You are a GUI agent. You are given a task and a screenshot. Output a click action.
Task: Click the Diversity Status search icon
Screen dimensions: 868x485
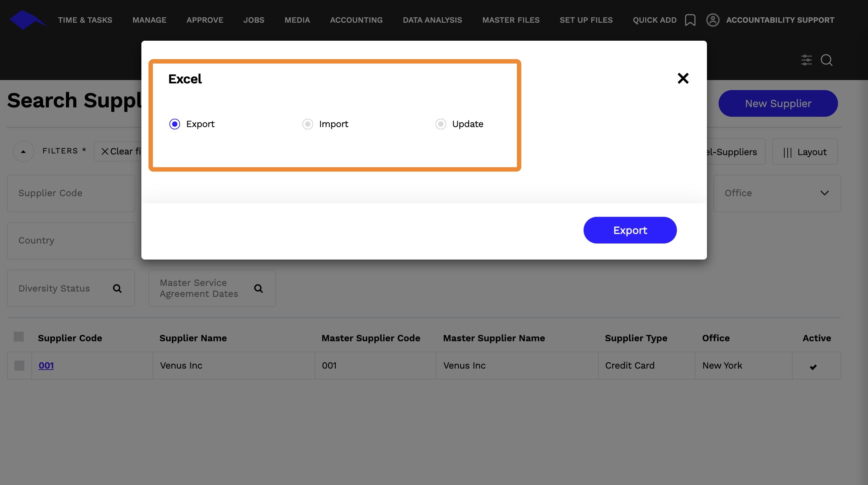pos(117,289)
